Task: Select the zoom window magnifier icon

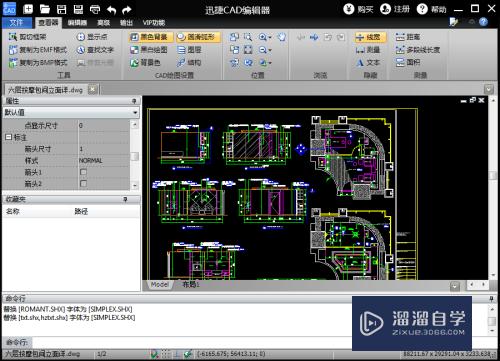Action: [x=248, y=37]
